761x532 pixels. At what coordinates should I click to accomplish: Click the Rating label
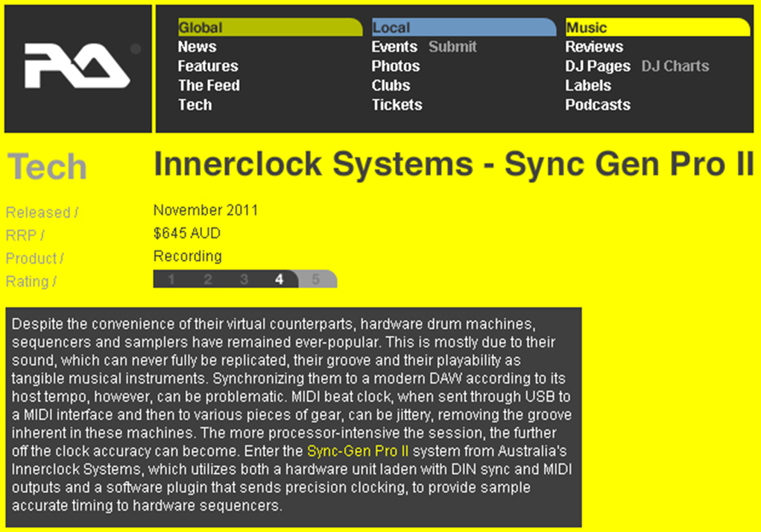[31, 282]
